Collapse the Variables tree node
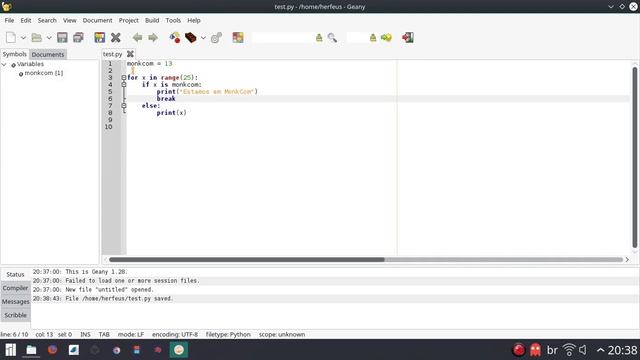 [x=4, y=64]
